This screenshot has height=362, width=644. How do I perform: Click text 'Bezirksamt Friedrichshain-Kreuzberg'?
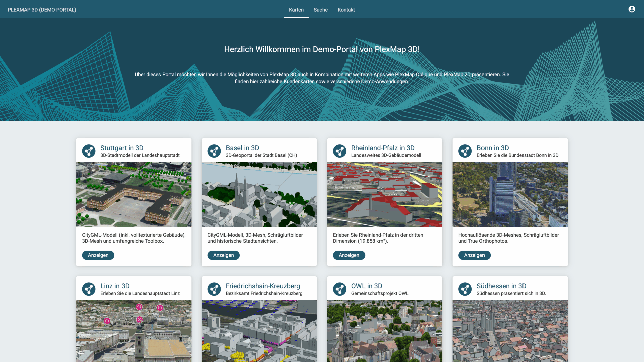(x=264, y=293)
